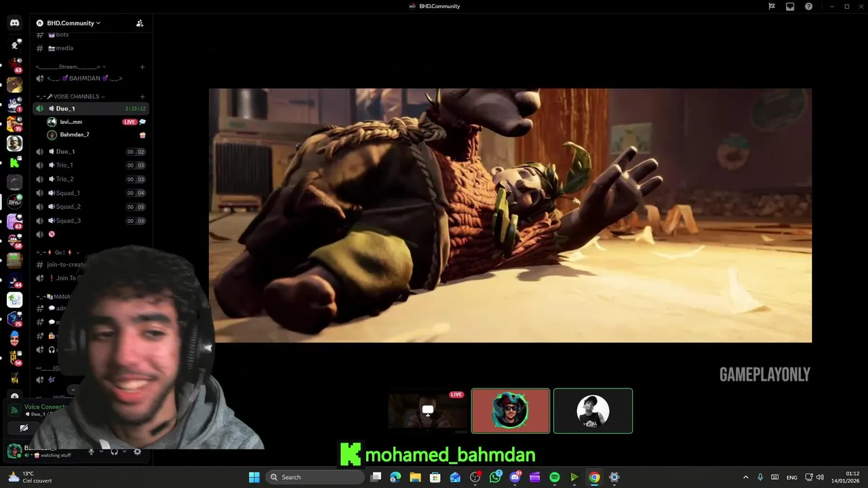Open Microsoft Edge from the taskbar
The height and width of the screenshot is (488, 868).
click(x=395, y=477)
